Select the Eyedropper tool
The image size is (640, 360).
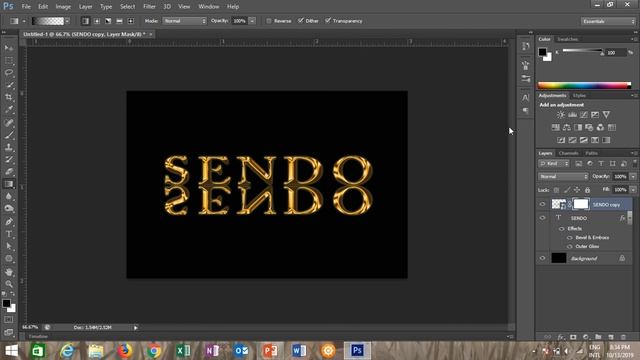click(9, 109)
